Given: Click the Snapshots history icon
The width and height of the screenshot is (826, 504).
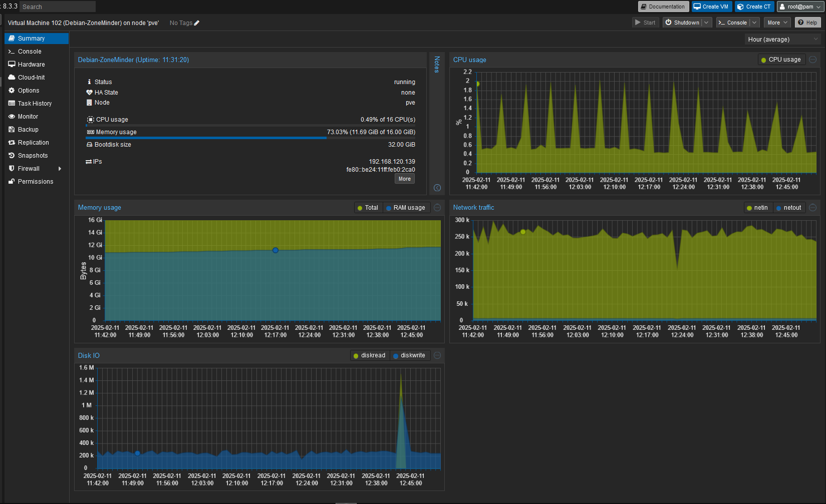Looking at the screenshot, I should [12, 156].
